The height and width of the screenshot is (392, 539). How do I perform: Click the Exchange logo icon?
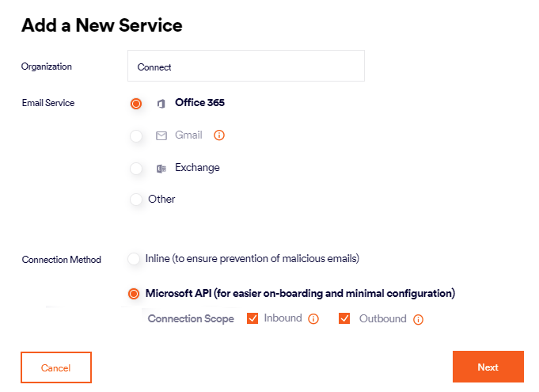point(161,168)
